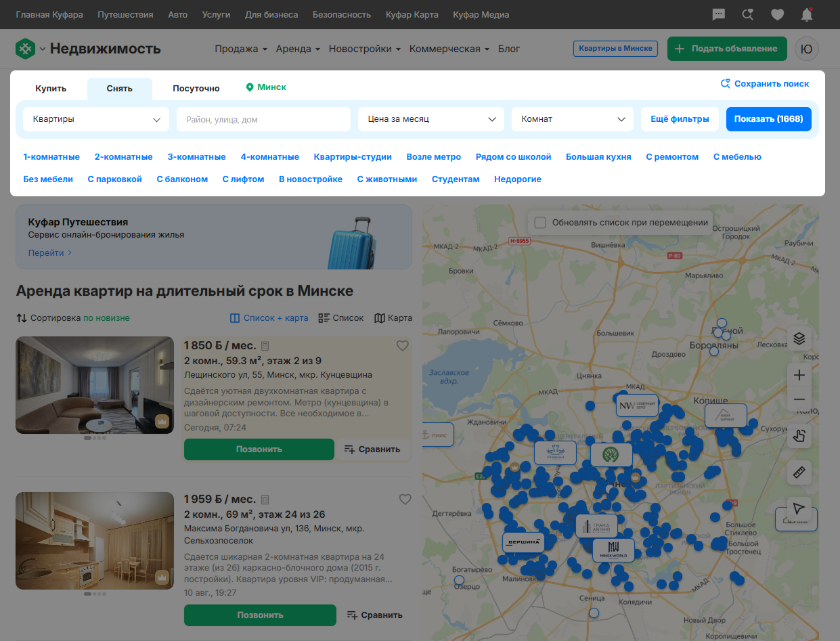Expand Аренда menu
This screenshot has height=641, width=840.
[x=299, y=49]
